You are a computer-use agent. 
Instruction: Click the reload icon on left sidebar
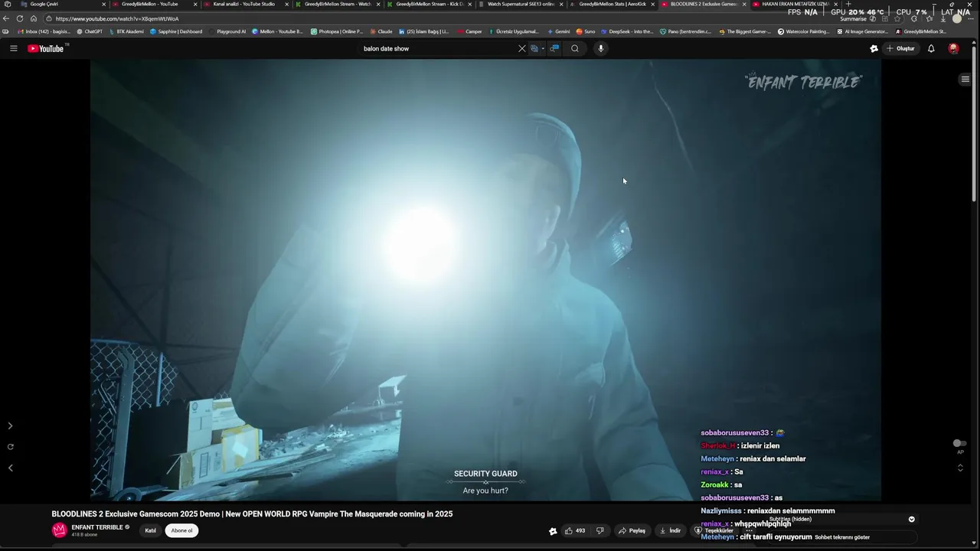(10, 446)
